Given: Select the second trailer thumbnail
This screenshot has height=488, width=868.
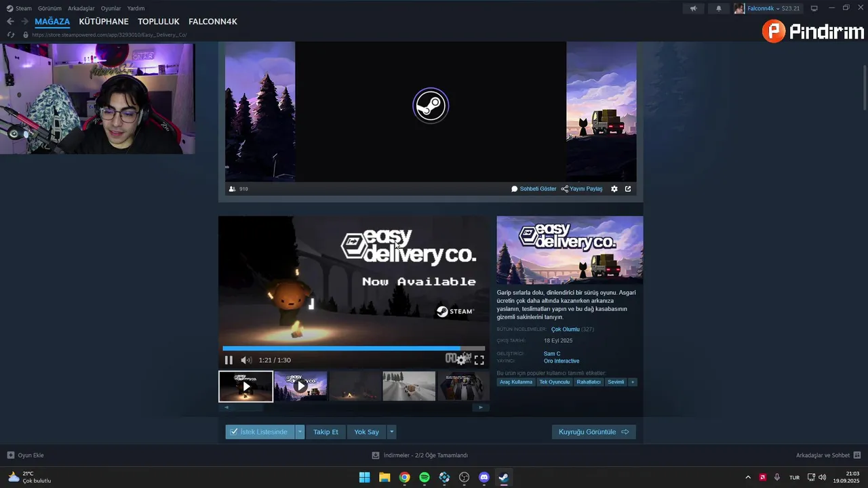Looking at the screenshot, I should click(300, 386).
